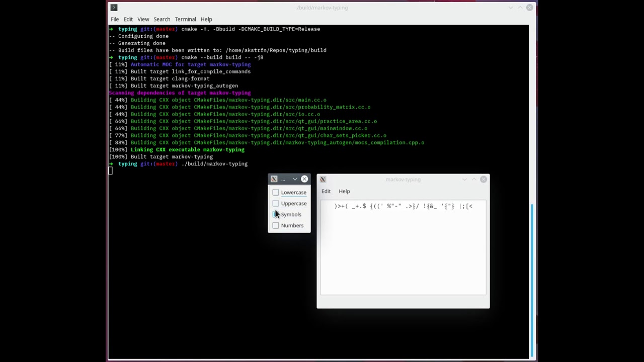Image resolution: width=644 pixels, height=362 pixels.
Task: Click the Numbers label text
Action: (292, 225)
